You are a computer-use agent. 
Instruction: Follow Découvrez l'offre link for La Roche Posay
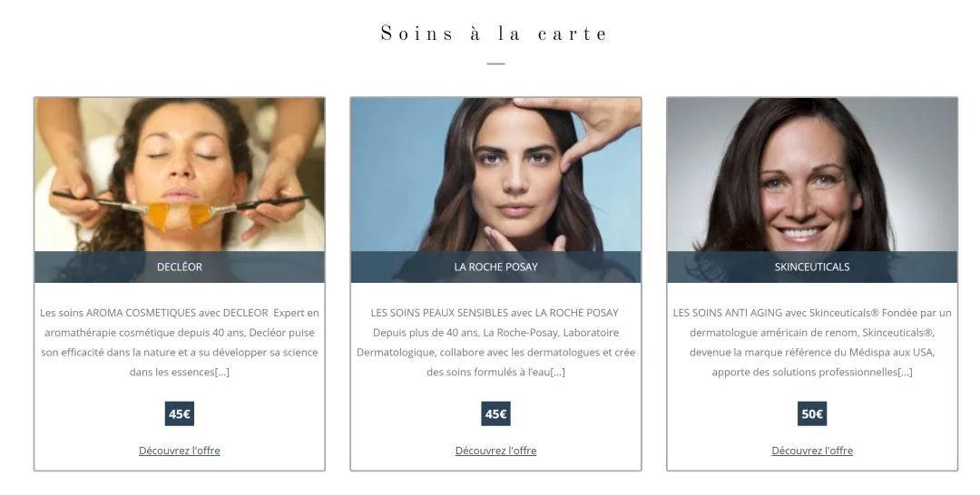click(495, 451)
